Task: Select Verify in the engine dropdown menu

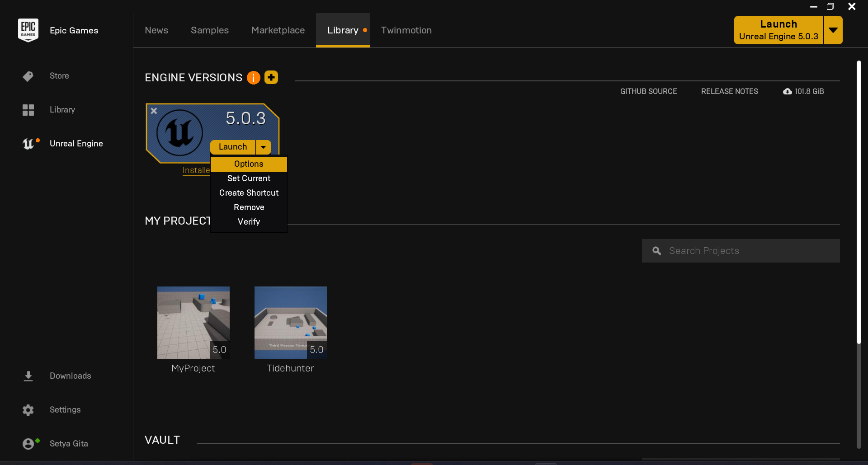Action: coord(249,222)
